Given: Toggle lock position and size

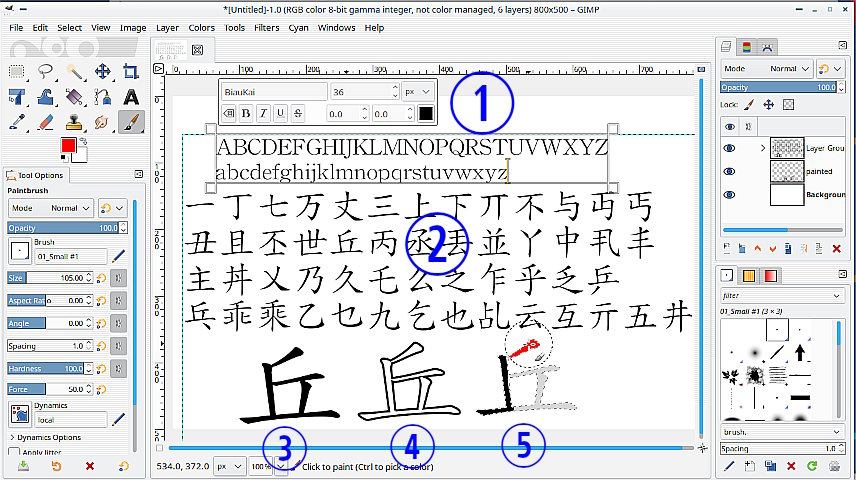Looking at the screenshot, I should (769, 104).
